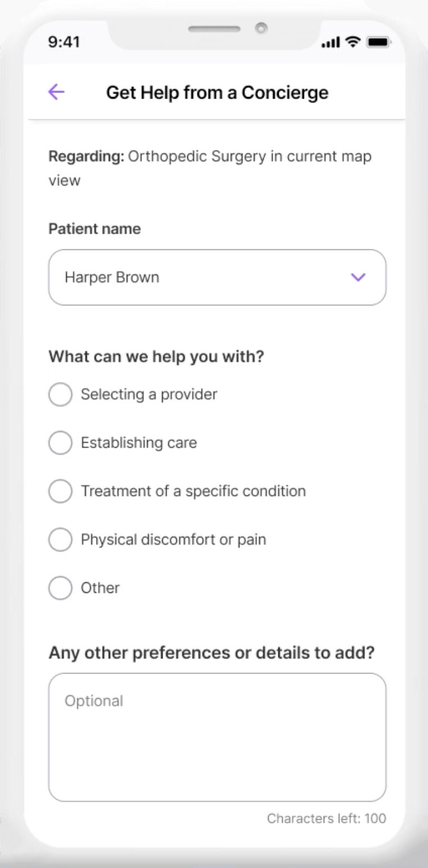Click the front camera dot in notch
428x868 pixels.
(260, 28)
